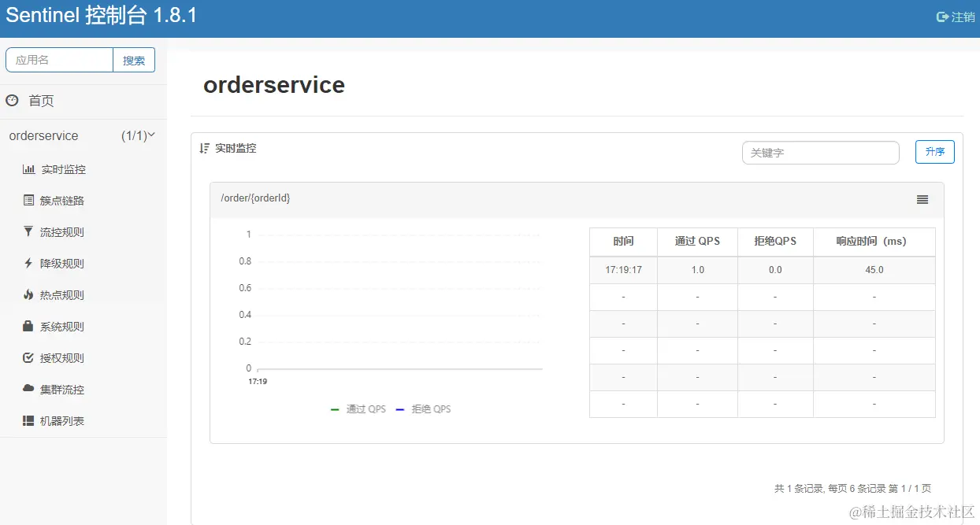Toggle 拒绝 QPS series in chart legend
The width and height of the screenshot is (980, 525).
pyautogui.click(x=423, y=409)
